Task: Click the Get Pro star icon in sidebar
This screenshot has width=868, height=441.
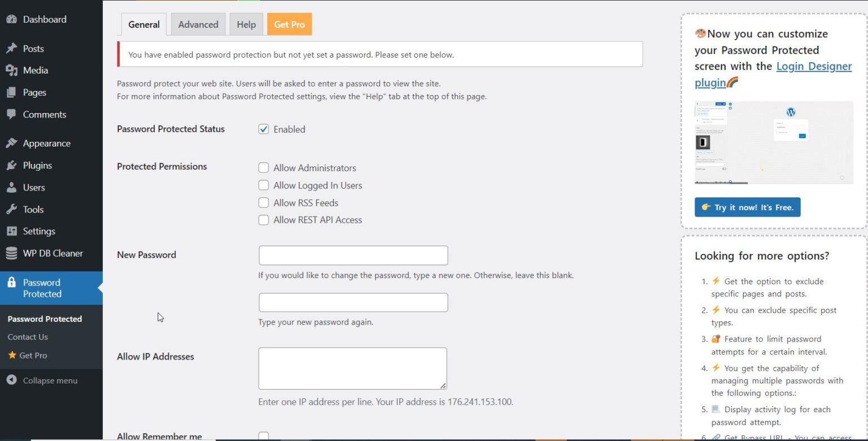Action: click(x=14, y=355)
